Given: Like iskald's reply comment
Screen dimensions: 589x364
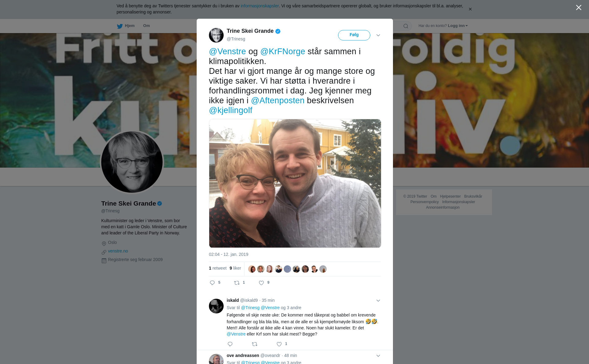Looking at the screenshot, I should pos(279,344).
